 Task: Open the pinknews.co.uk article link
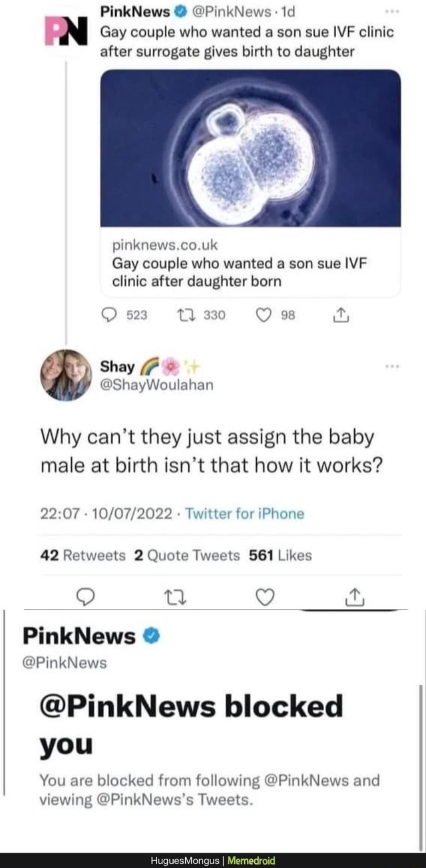(x=238, y=263)
